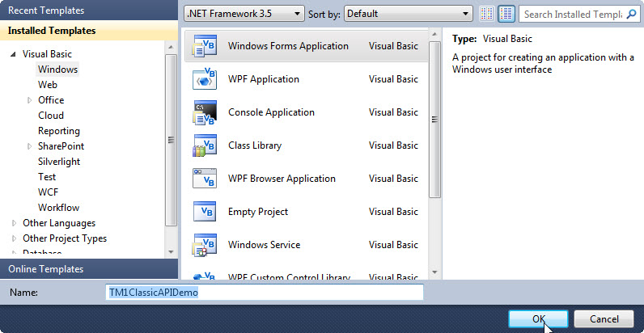Open the Online Templates section
The height and width of the screenshot is (333, 644).
89,269
